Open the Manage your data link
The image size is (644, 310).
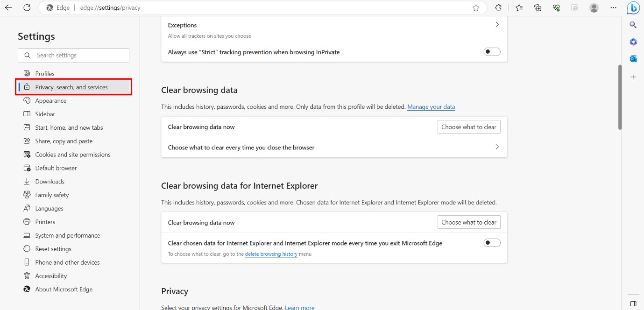tap(431, 107)
